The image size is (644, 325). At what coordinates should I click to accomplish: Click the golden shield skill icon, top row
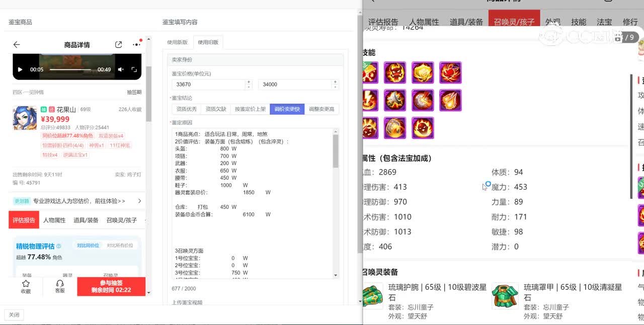(x=423, y=72)
